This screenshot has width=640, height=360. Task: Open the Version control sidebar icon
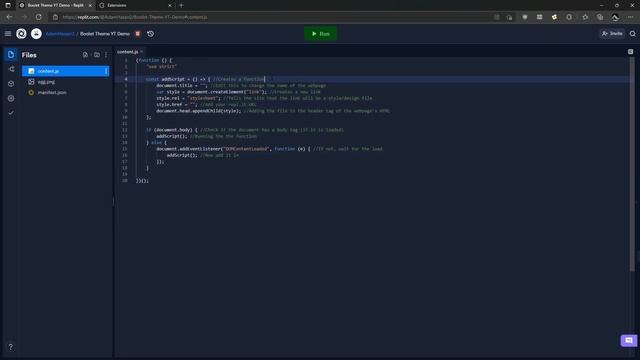pyautogui.click(x=11, y=69)
